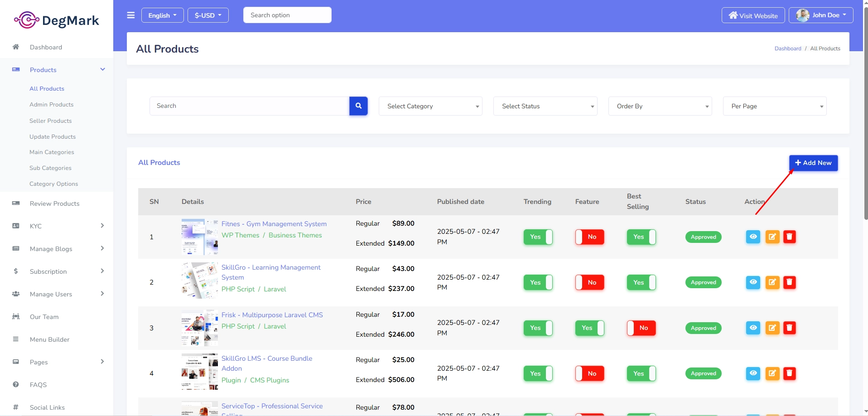Open Frisk - Multipurpose Laravel CMS link

point(272,314)
